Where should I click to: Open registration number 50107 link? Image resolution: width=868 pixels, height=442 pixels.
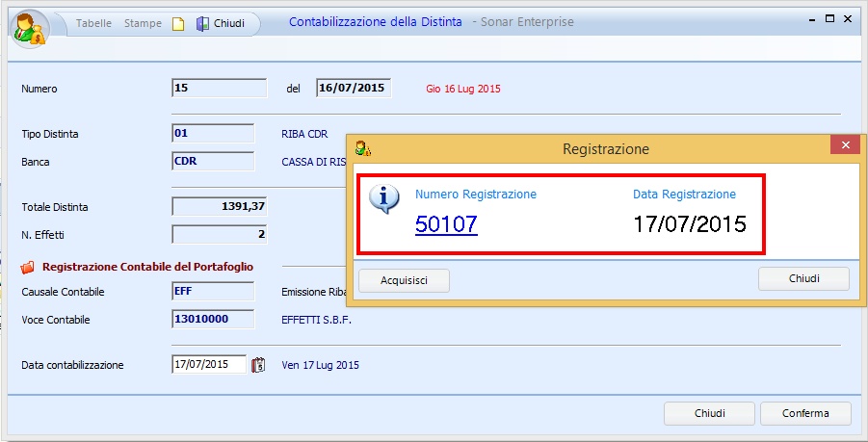(446, 224)
